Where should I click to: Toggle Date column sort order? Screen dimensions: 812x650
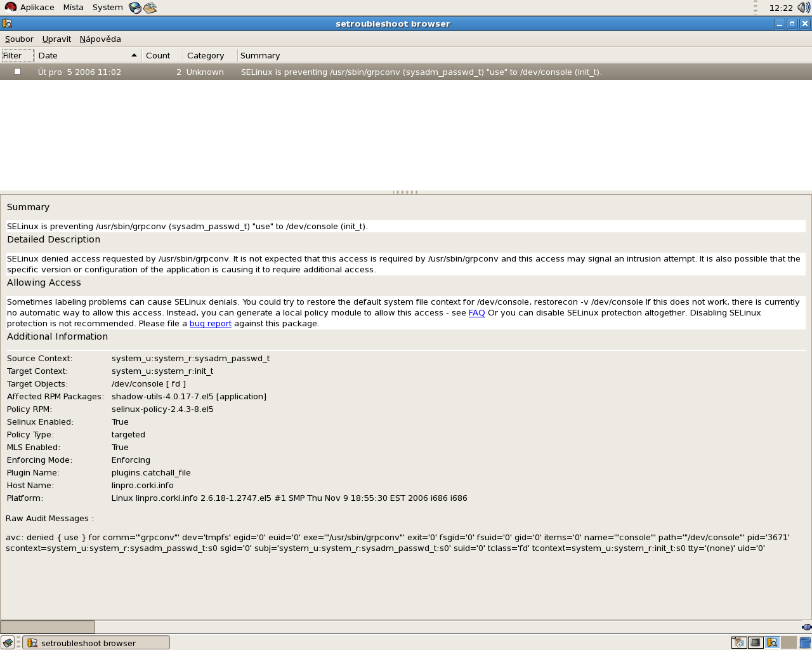(86, 55)
